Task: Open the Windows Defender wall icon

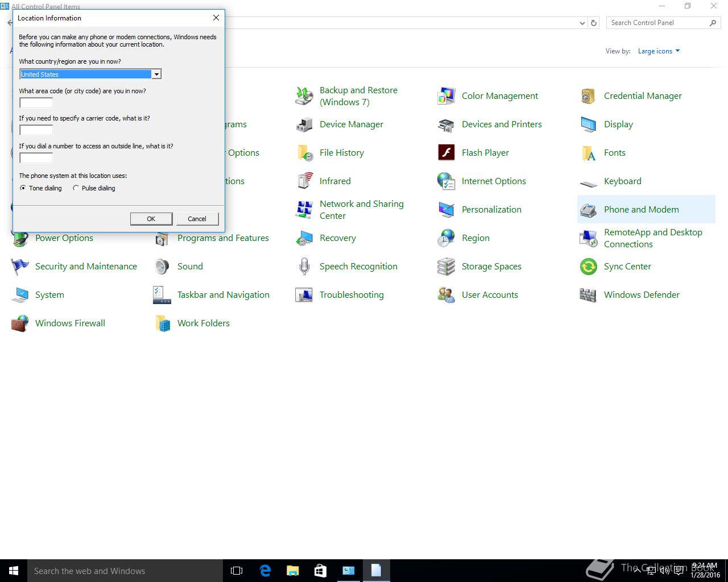Action: coord(589,295)
